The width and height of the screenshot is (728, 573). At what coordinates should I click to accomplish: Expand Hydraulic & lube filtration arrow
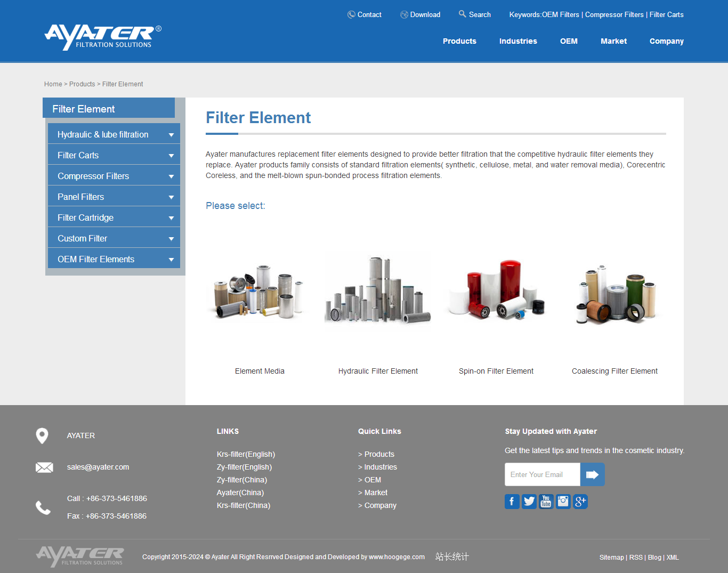coord(171,135)
